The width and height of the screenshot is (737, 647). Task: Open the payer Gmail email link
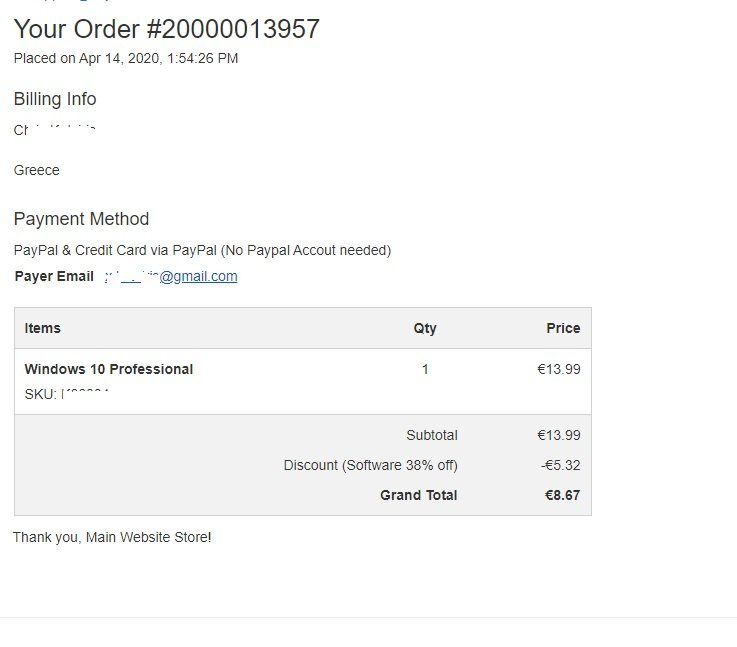pyautogui.click(x=171, y=276)
